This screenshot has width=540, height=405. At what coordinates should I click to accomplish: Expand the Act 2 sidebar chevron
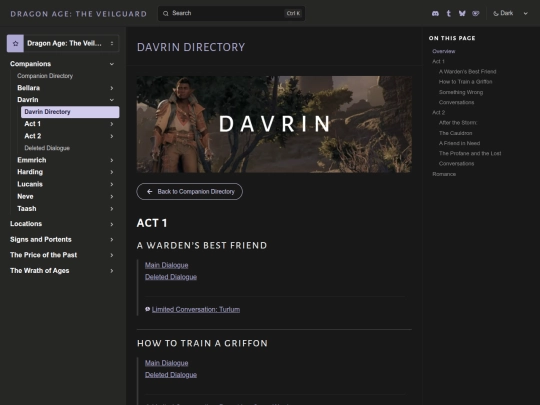(x=112, y=136)
